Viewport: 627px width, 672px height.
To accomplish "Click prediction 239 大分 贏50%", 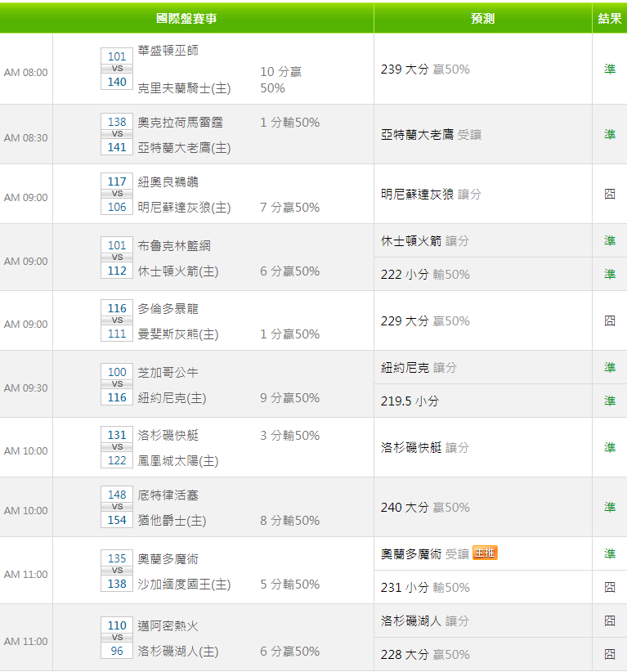I will (425, 69).
